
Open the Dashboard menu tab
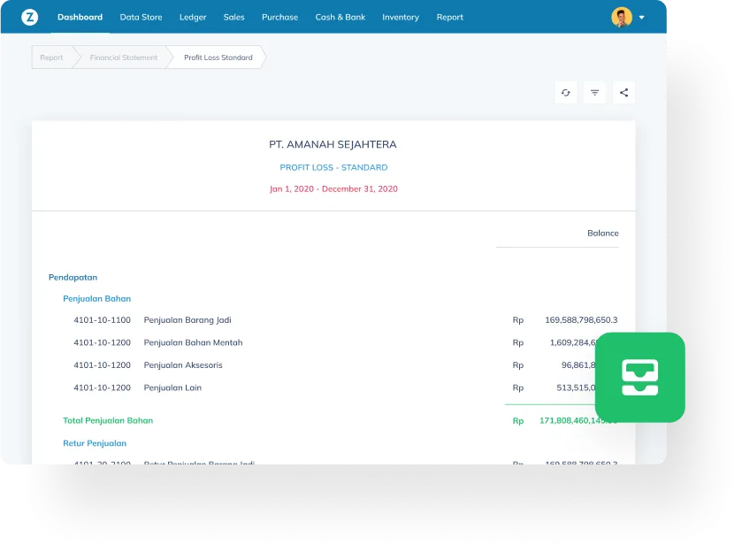tap(80, 17)
